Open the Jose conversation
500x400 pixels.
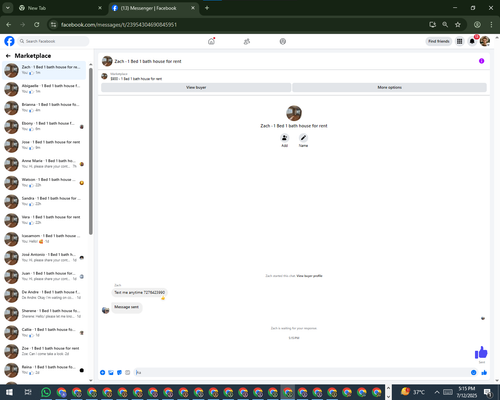[44, 145]
